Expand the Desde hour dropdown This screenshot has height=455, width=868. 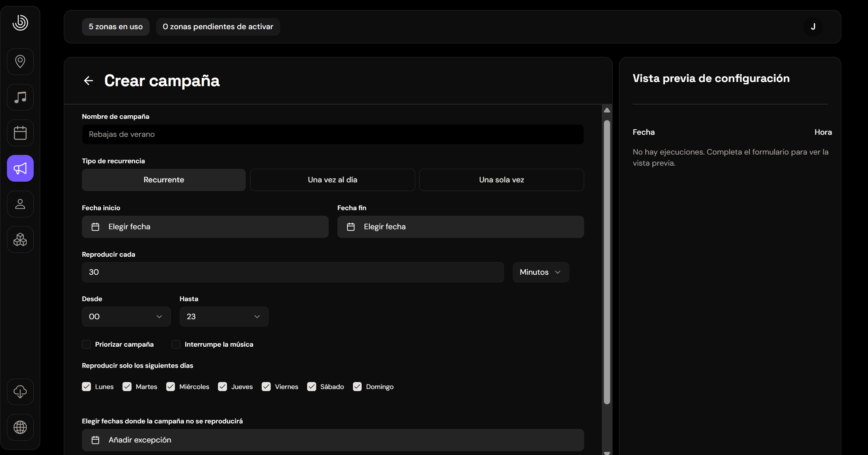pyautogui.click(x=126, y=316)
